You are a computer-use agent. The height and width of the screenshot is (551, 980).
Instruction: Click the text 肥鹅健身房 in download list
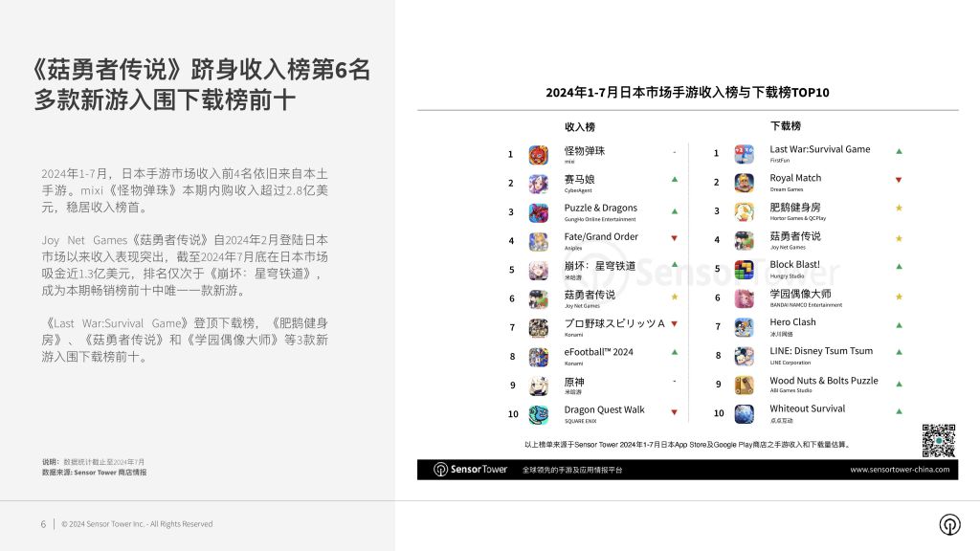(x=795, y=208)
